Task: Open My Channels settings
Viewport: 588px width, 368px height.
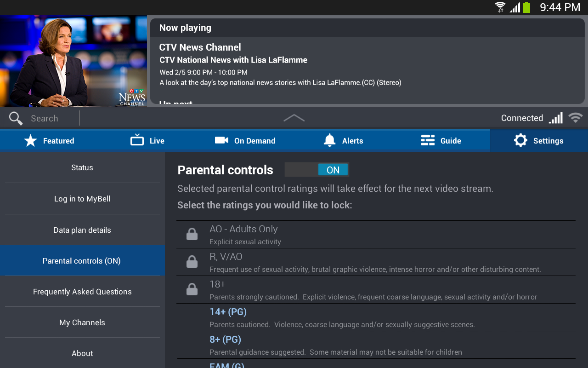Action: [x=82, y=322]
